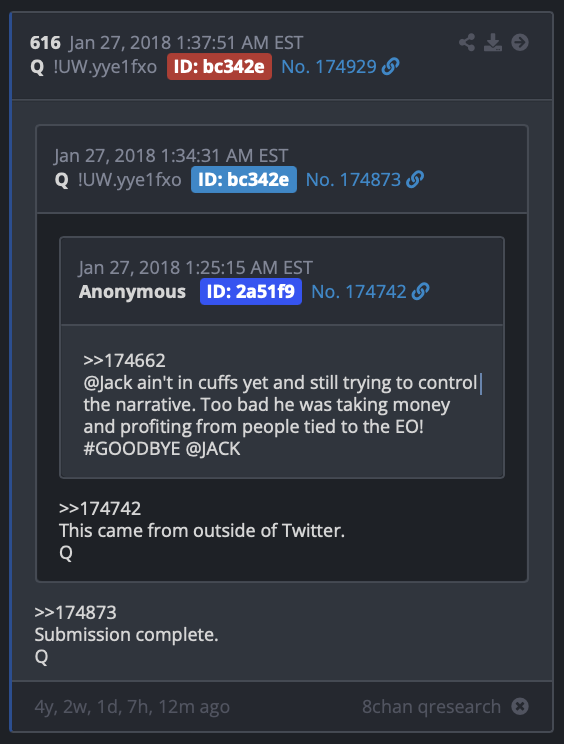The width and height of the screenshot is (564, 744).
Task: Click the Anonymous poster name
Action: point(132,292)
